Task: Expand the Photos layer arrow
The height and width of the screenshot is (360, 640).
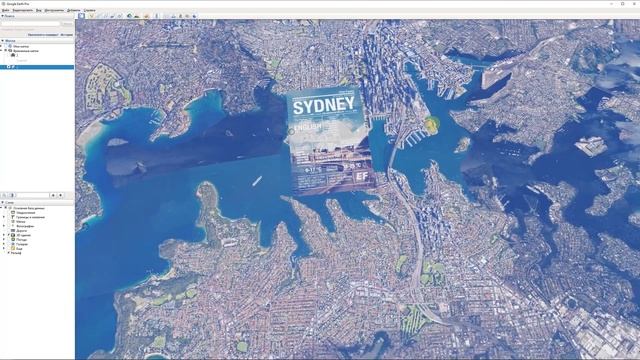Action: [4, 226]
